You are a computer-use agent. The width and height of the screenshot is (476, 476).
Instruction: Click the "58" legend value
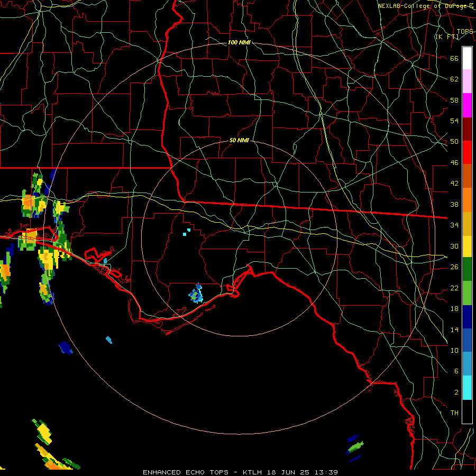coord(454,100)
